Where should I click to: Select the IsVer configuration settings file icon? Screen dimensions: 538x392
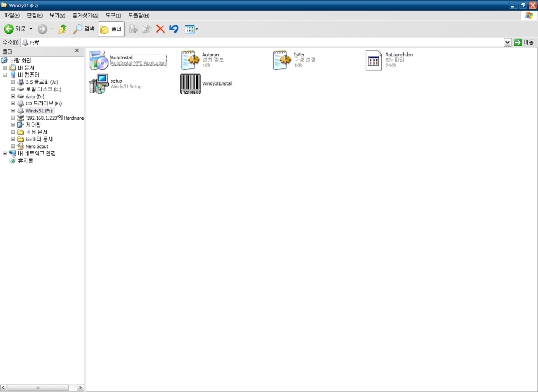click(x=282, y=60)
